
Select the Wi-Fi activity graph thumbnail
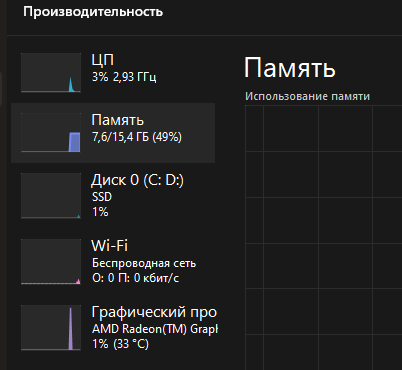[x=51, y=262]
